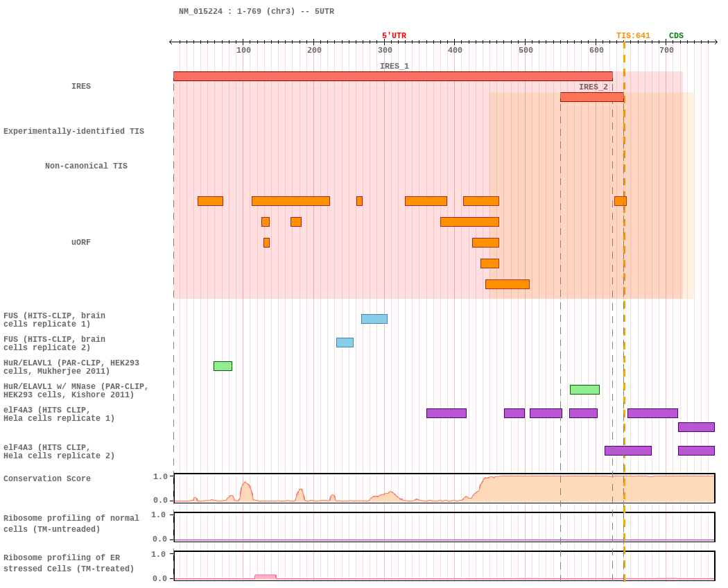Click the IRES track label
This screenshot has height=588, width=728.
81,87
